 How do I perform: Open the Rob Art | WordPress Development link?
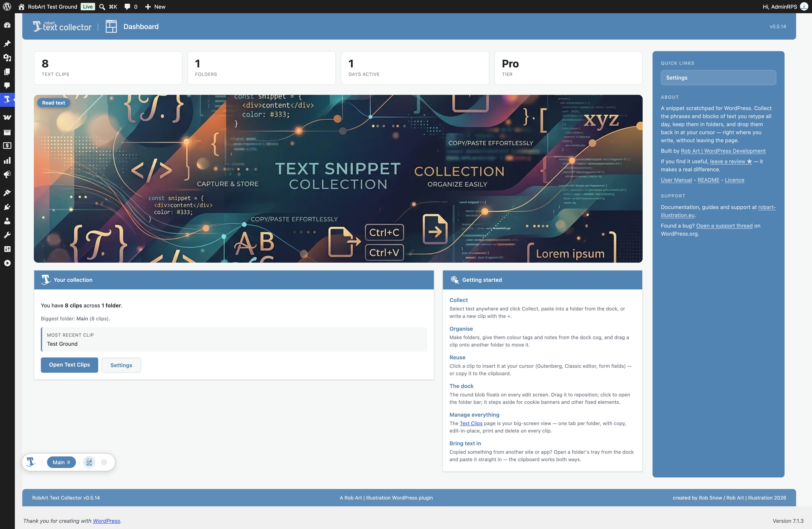(723, 151)
